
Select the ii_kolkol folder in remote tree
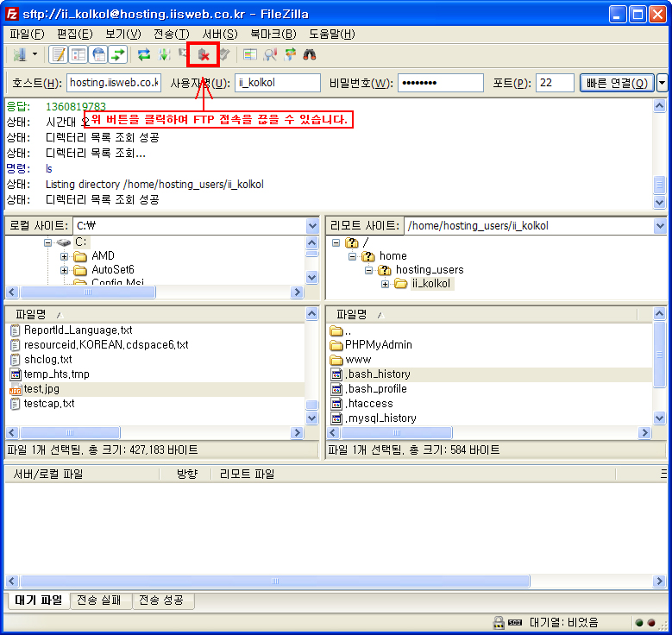pyautogui.click(x=431, y=283)
